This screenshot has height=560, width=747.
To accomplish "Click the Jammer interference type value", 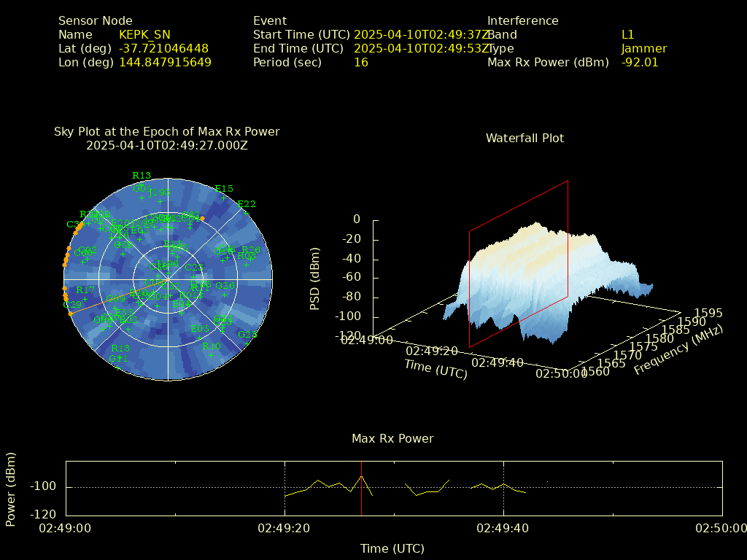I will point(643,49).
